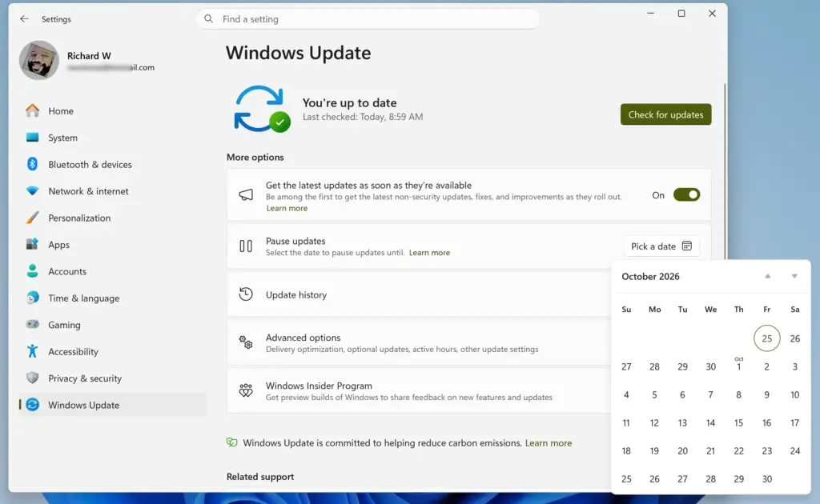Viewport: 820px width, 504px height.
Task: Click the Accessibility figure icon in sidebar
Action: [x=32, y=351]
